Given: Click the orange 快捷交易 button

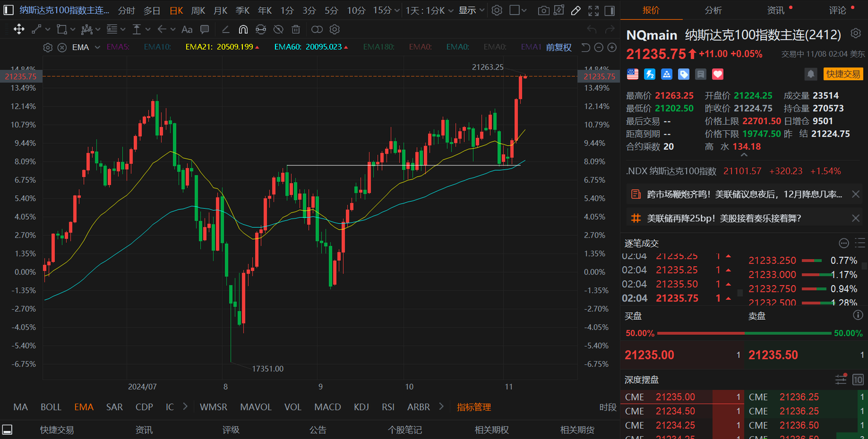Looking at the screenshot, I should [x=843, y=74].
